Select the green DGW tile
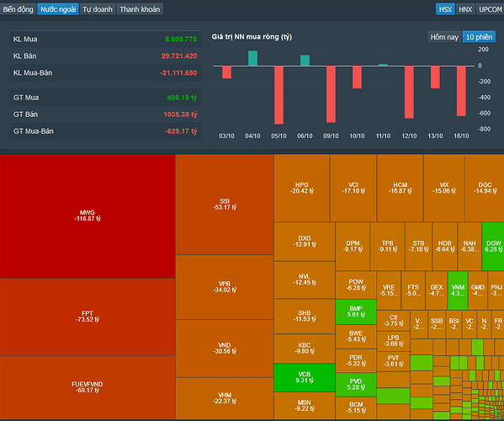 coord(493,247)
